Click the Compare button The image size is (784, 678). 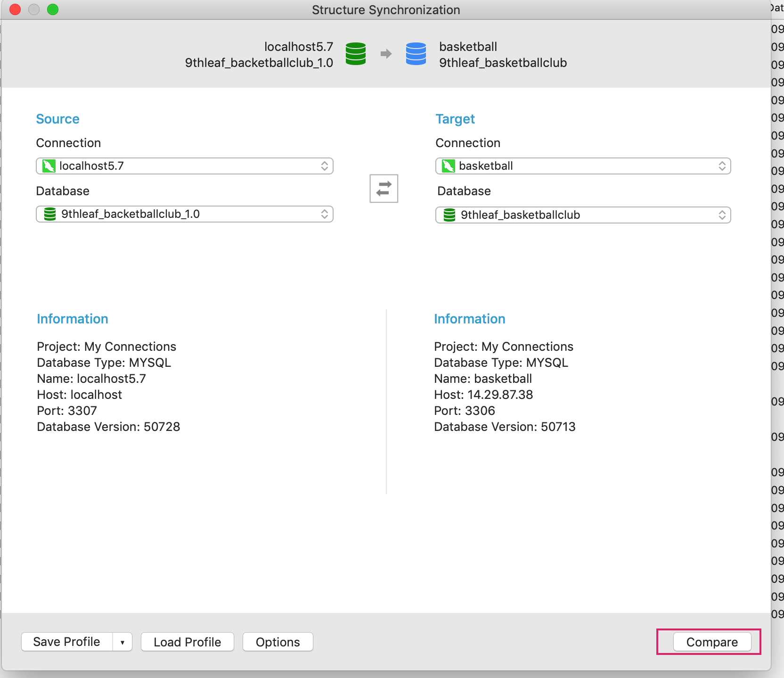coord(712,642)
